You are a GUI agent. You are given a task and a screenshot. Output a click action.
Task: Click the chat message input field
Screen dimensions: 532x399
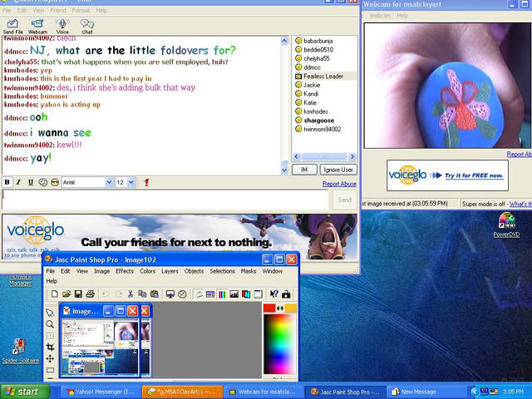165,199
